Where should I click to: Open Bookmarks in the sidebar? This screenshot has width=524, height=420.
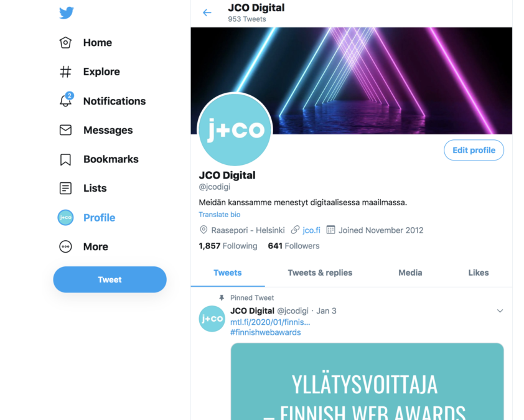[x=98, y=159]
